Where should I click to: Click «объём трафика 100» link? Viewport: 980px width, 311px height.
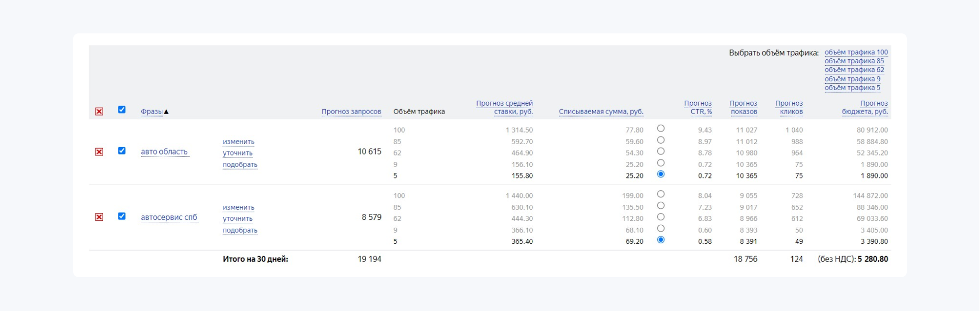(856, 52)
